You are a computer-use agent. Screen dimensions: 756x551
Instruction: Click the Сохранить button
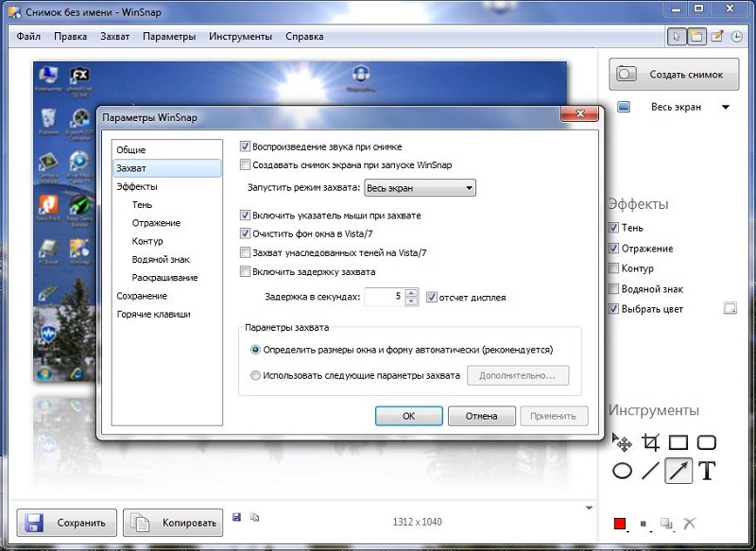pos(66,523)
